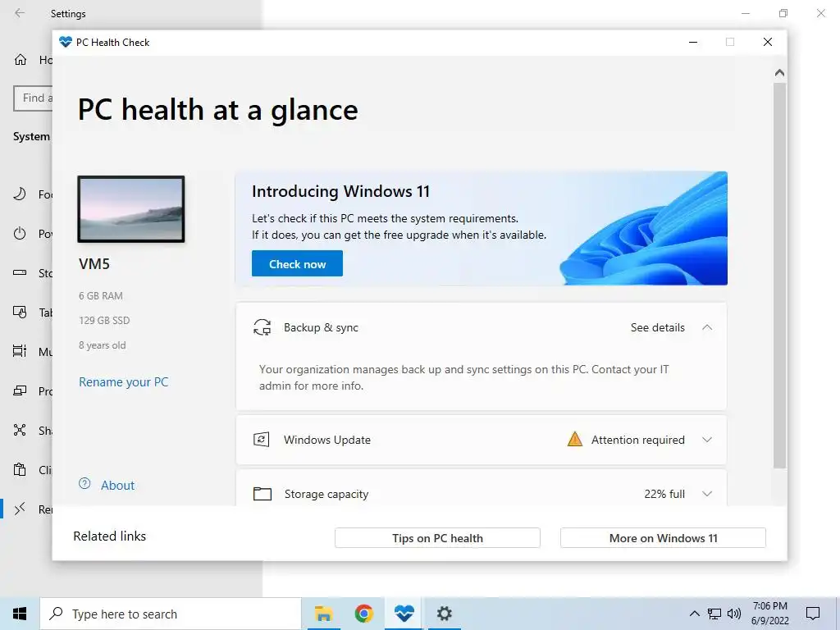Click the Attention required status text
This screenshot has height=630, width=840.
637,440
